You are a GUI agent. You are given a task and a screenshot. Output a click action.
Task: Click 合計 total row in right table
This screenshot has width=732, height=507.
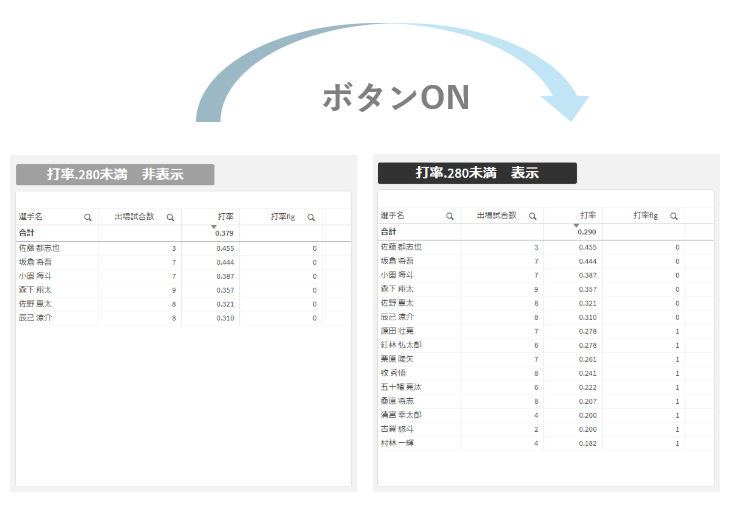coord(388,231)
